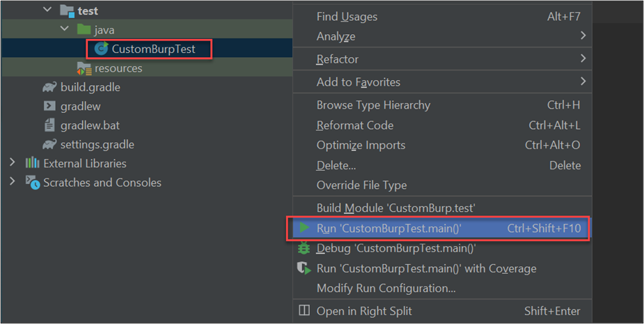Expand the Scratches and Consoles node
The width and height of the screenshot is (644, 324).
12,183
